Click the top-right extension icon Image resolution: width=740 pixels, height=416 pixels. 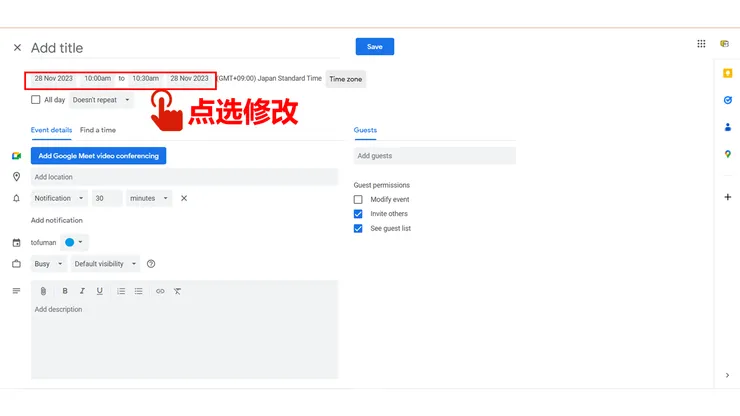(x=724, y=44)
